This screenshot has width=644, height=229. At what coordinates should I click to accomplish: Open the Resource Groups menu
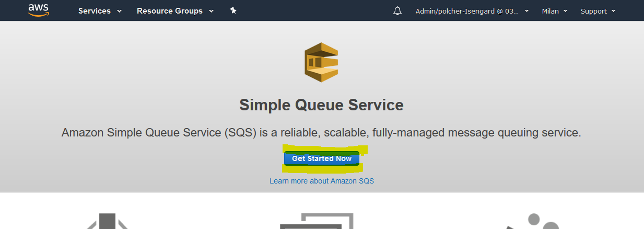pos(175,11)
